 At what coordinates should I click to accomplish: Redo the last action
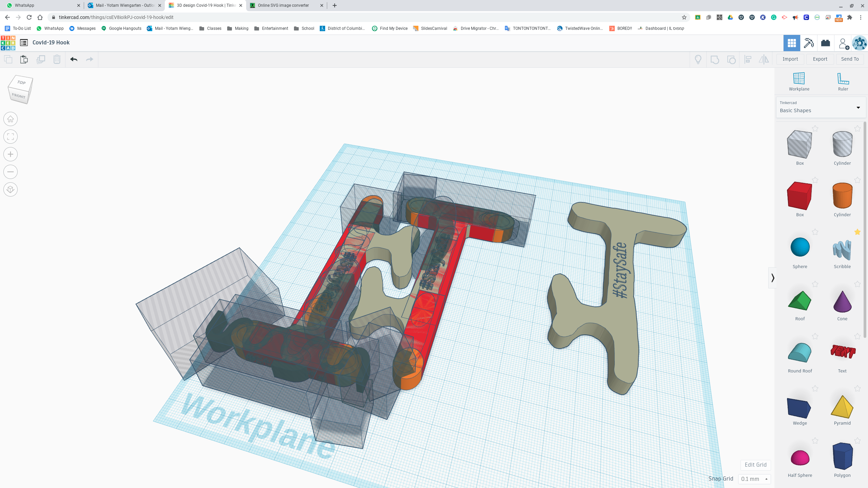click(x=90, y=59)
